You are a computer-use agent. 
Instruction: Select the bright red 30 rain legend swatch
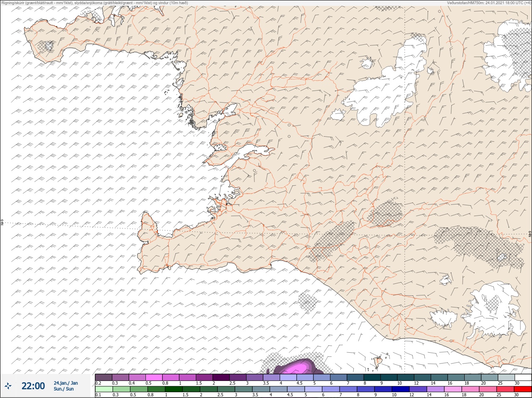point(523,389)
